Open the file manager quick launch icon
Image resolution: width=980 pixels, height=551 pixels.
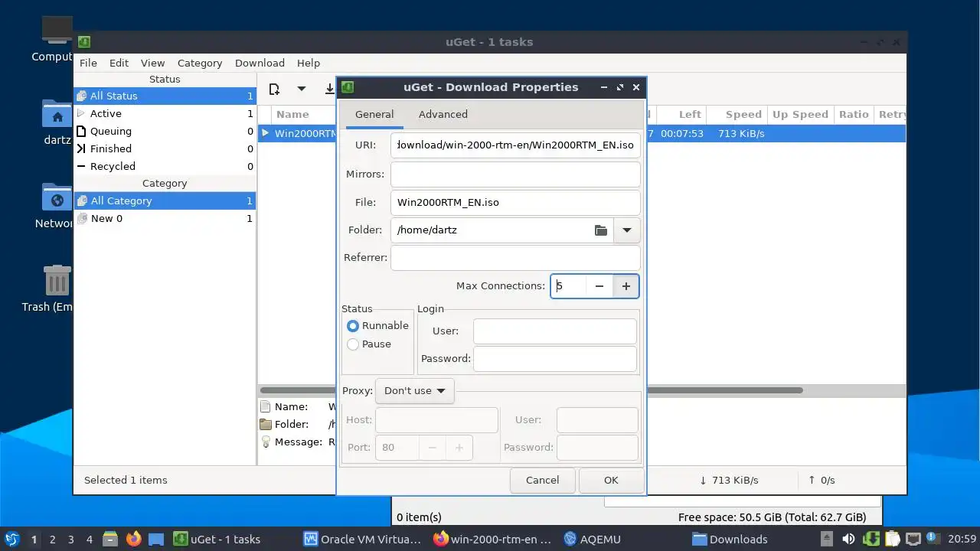tap(110, 540)
